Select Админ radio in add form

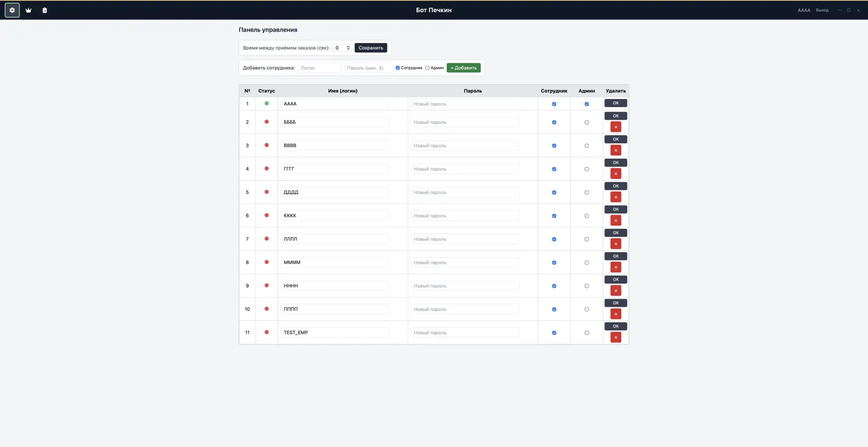point(427,68)
